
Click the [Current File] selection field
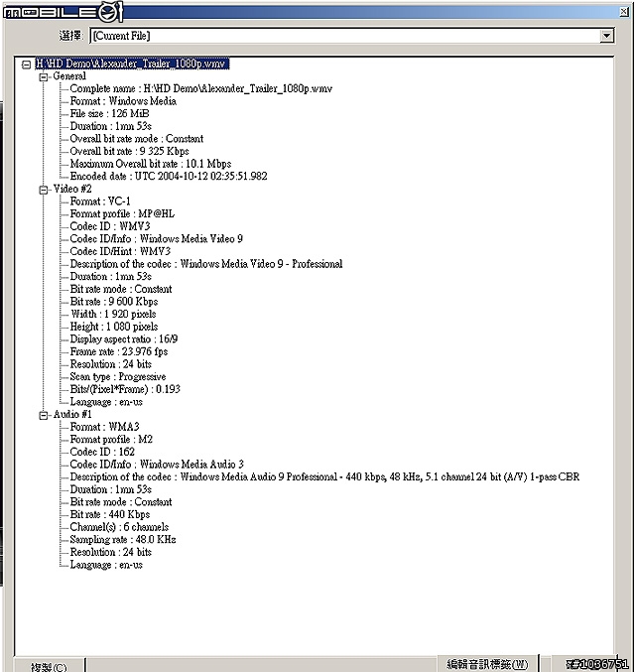point(351,36)
